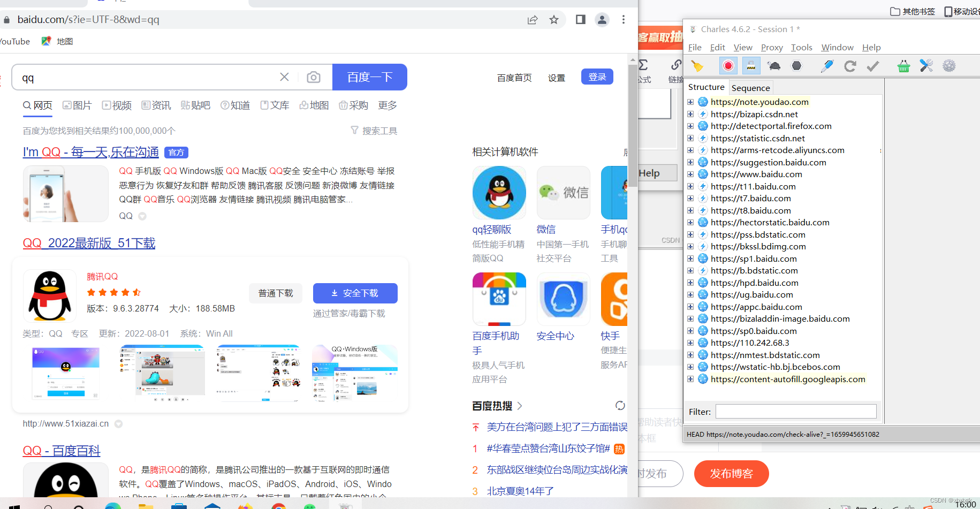
Task: Open the I'm QQ official result link
Action: tap(91, 152)
